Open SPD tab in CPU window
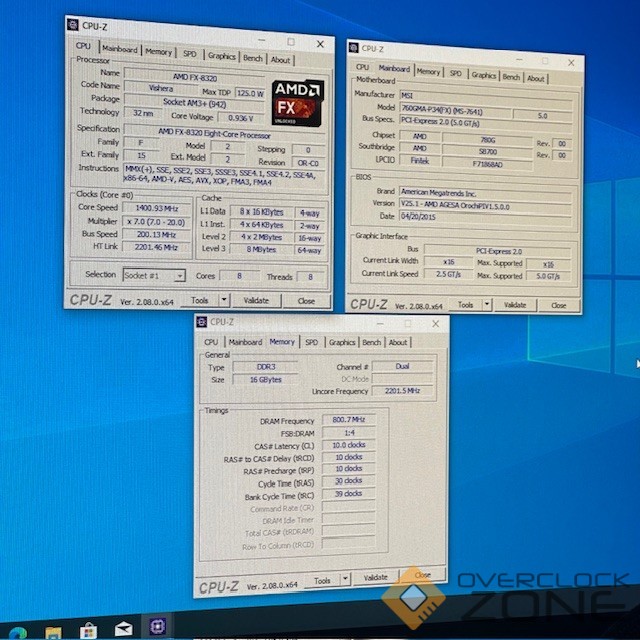 click(190, 54)
